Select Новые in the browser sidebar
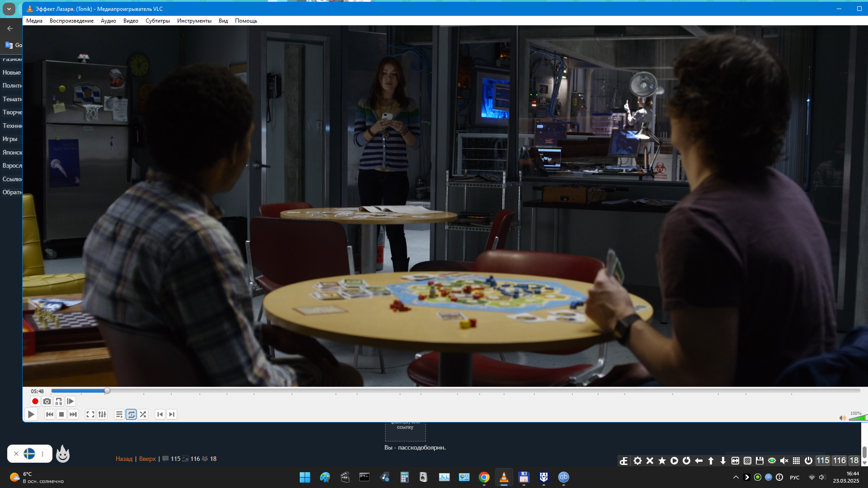Screen dimensions: 868x488 point(11,72)
